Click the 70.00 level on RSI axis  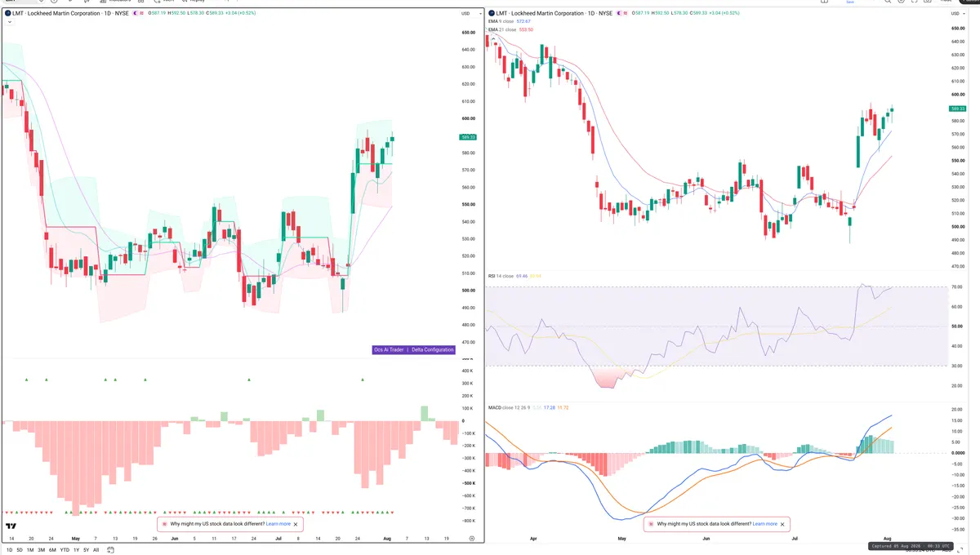tap(957, 287)
